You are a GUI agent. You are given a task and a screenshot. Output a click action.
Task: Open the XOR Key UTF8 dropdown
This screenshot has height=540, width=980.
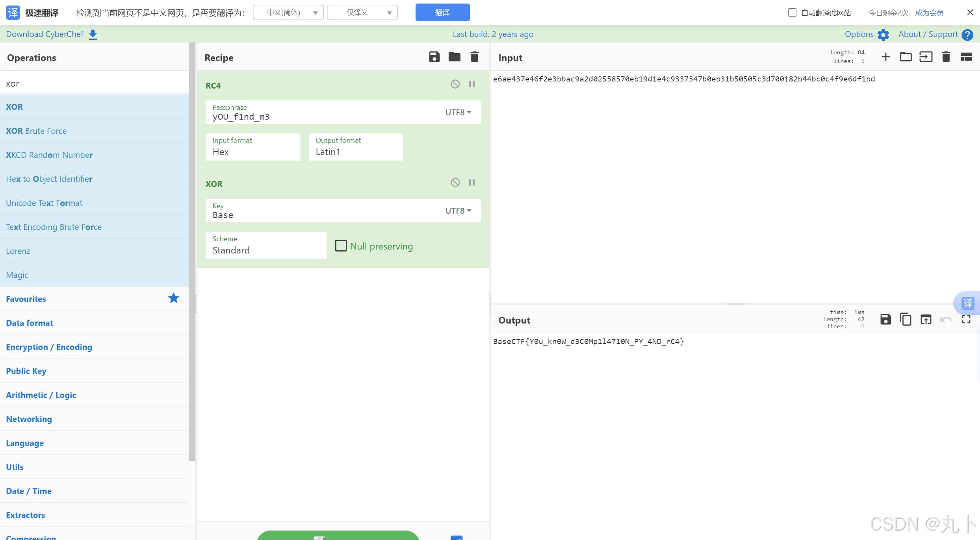click(458, 211)
